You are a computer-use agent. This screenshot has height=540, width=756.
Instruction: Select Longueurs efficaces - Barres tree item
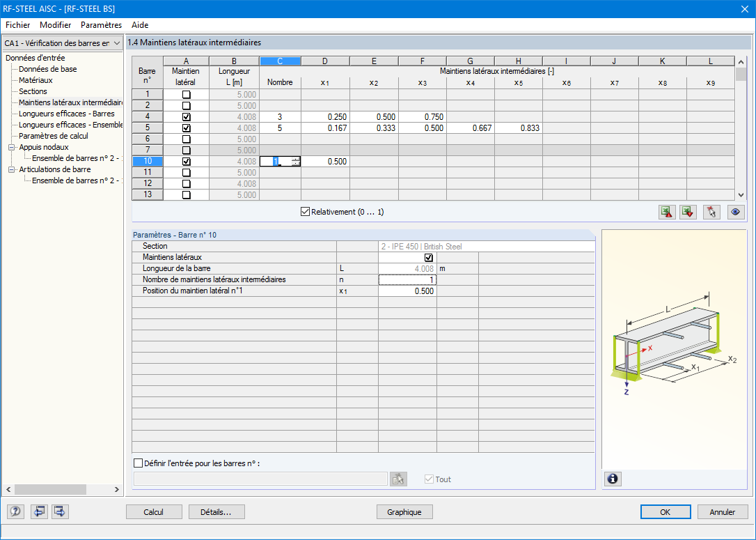click(x=67, y=114)
